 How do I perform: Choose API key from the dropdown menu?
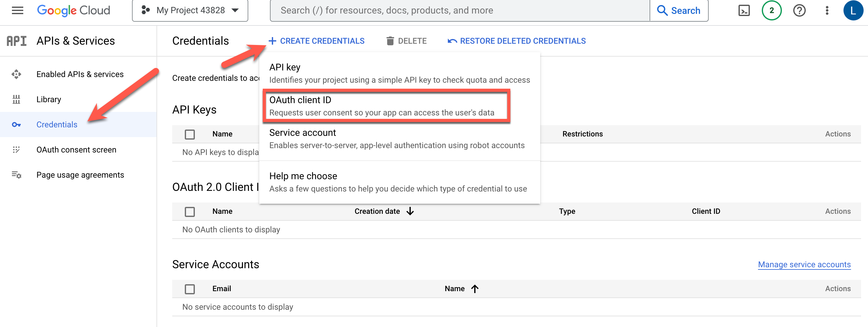click(400, 73)
